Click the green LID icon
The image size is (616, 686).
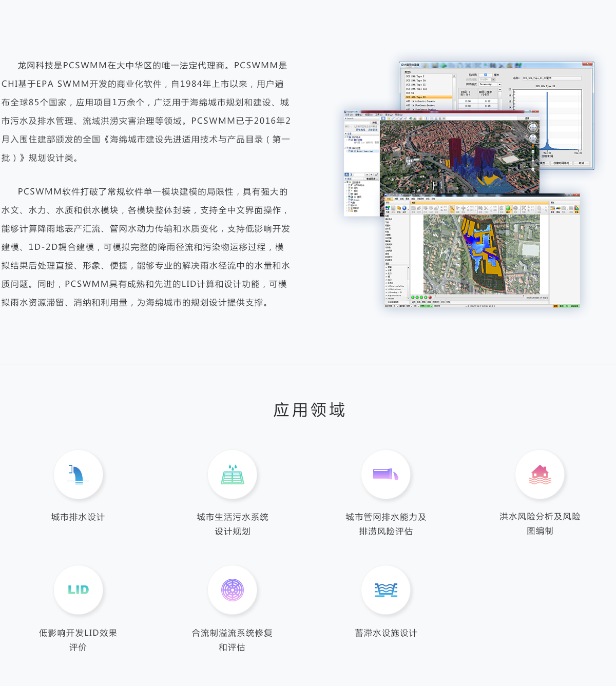(x=78, y=590)
